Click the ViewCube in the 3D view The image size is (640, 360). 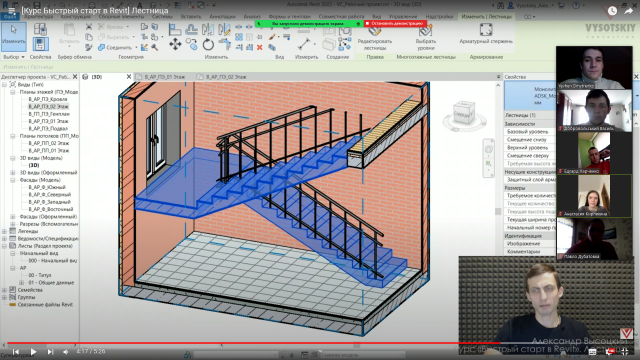464,113
